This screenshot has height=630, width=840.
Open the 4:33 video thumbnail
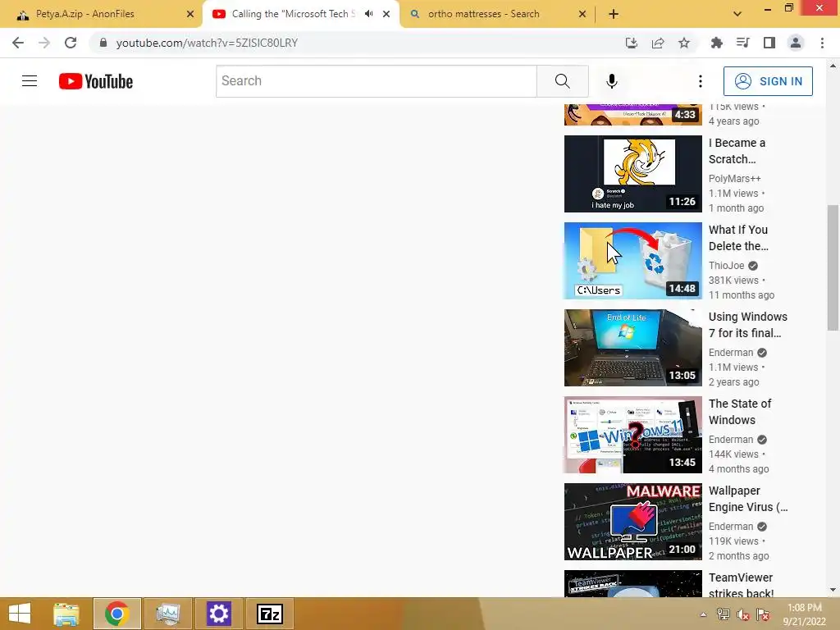632,114
